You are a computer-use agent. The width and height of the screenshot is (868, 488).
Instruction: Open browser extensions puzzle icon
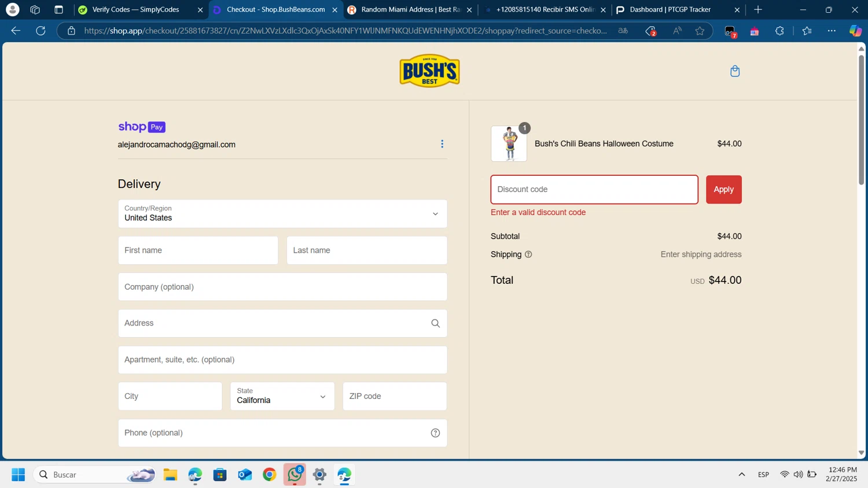[779, 31]
